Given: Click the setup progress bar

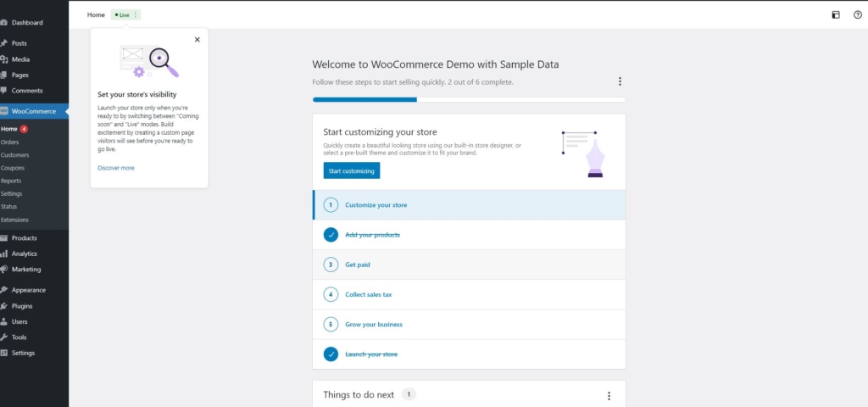Looking at the screenshot, I should [469, 100].
